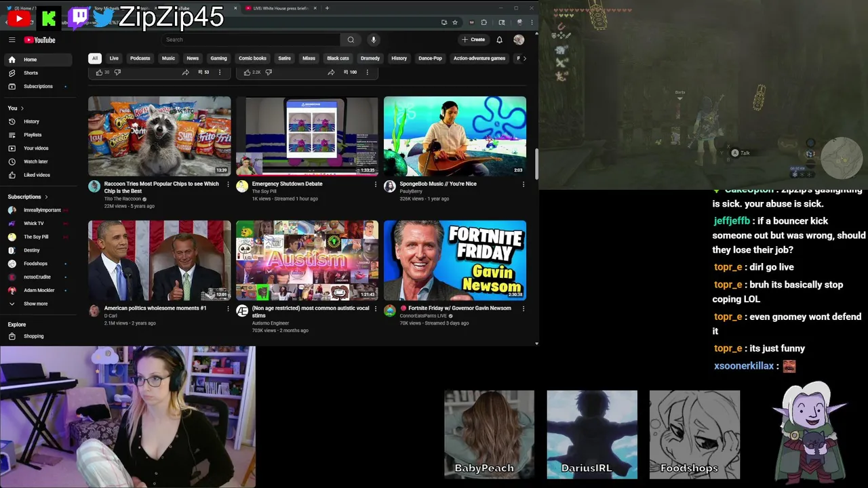Click the Create button
The height and width of the screenshot is (488, 868).
[x=473, y=40]
